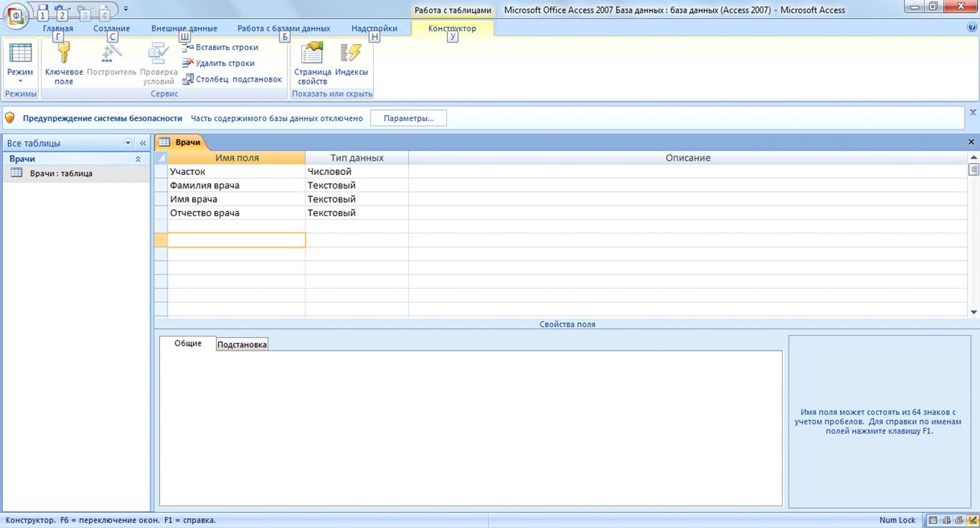Image resolution: width=980 pixels, height=528 pixels.
Task: Collapse navigation pane with double chevron
Action: point(143,143)
